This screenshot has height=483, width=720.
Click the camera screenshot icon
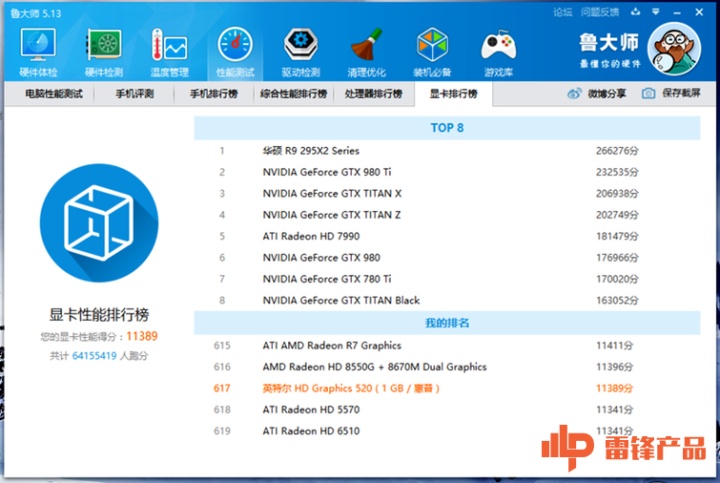pyautogui.click(x=648, y=94)
